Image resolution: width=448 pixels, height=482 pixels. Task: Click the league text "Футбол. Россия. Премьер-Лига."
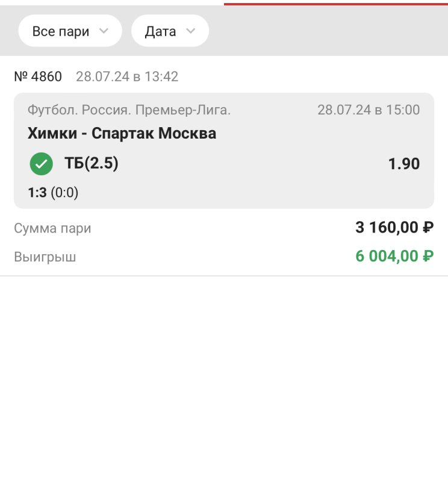[x=129, y=110]
